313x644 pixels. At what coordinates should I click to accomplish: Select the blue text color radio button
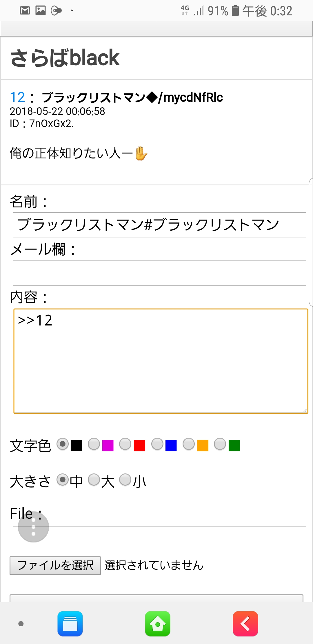tap(157, 444)
